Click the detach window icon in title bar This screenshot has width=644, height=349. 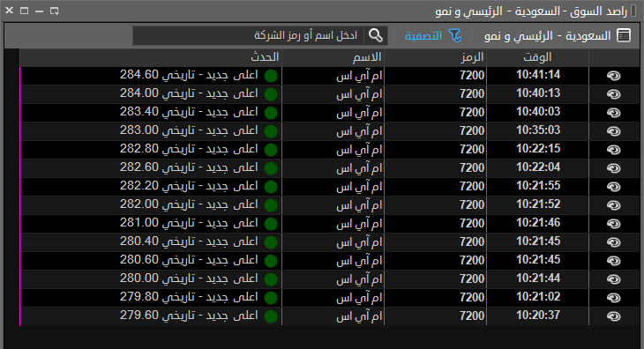(54, 11)
